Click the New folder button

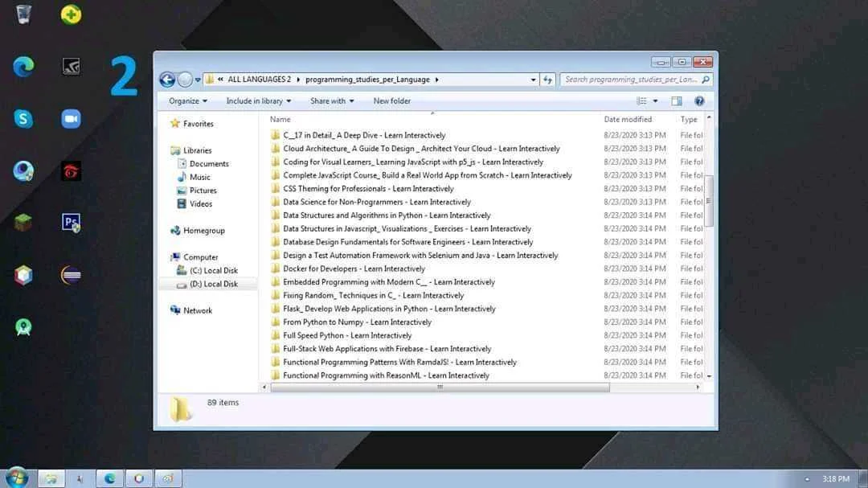(392, 100)
